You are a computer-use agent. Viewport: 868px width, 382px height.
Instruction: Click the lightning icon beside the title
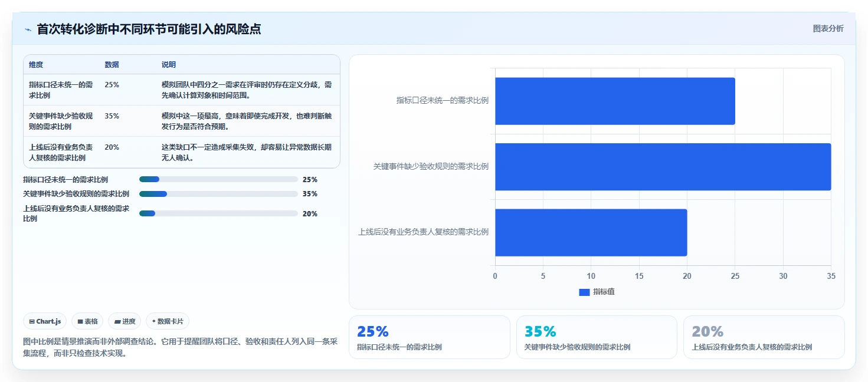(x=28, y=29)
